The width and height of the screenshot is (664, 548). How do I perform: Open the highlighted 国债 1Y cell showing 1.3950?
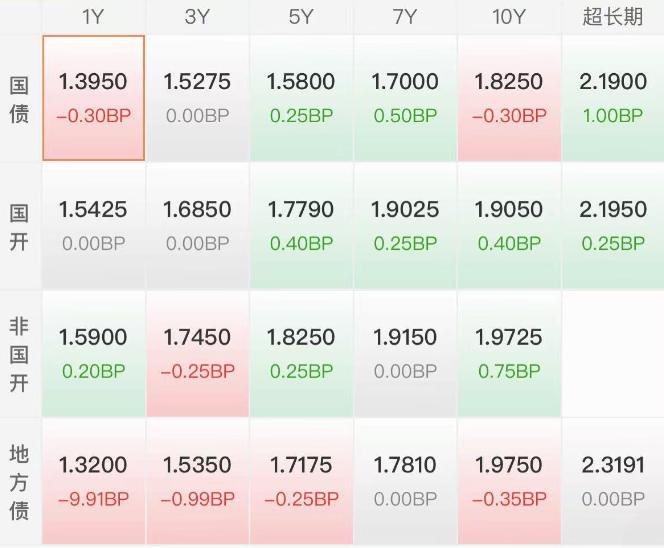[93, 98]
